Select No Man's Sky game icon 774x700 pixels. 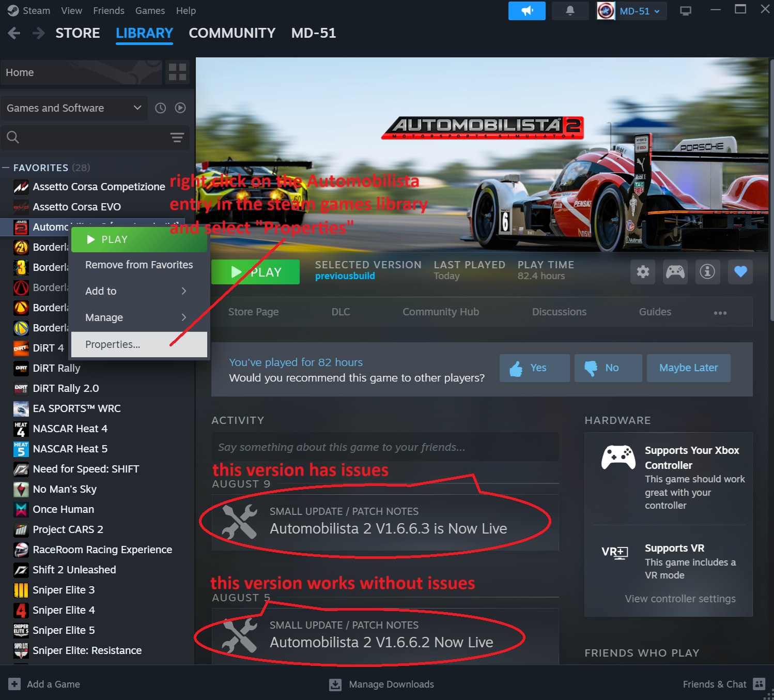click(x=21, y=489)
